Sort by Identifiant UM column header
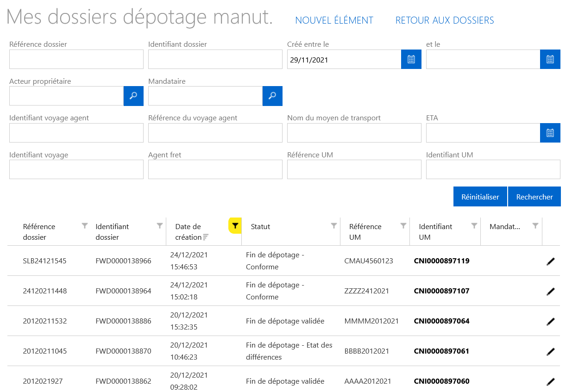This screenshot has width=566, height=392. point(435,232)
